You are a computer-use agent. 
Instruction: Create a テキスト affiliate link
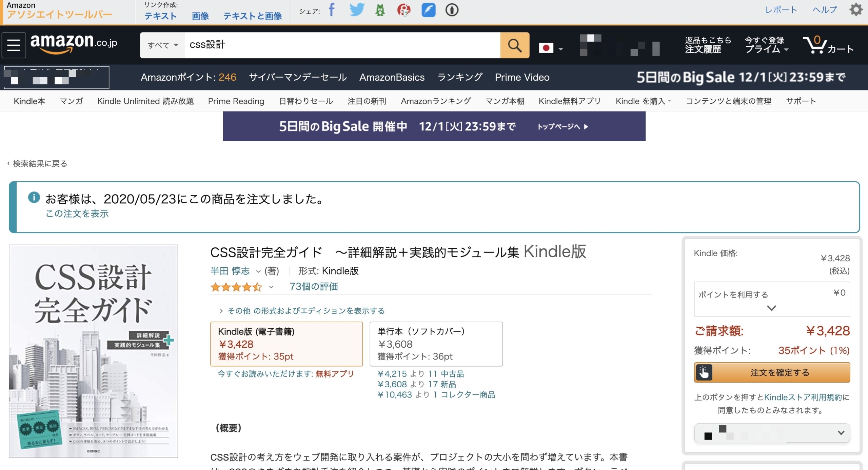click(160, 16)
